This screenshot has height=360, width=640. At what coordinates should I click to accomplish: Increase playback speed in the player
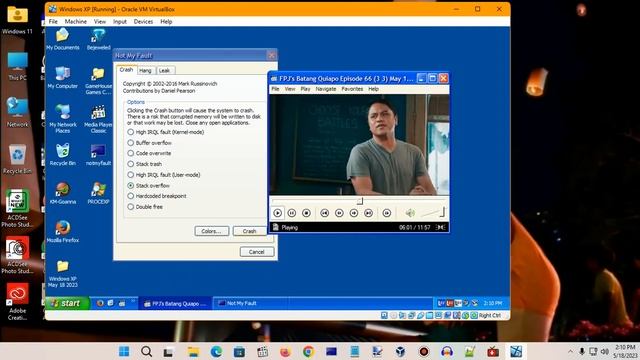pos(354,213)
